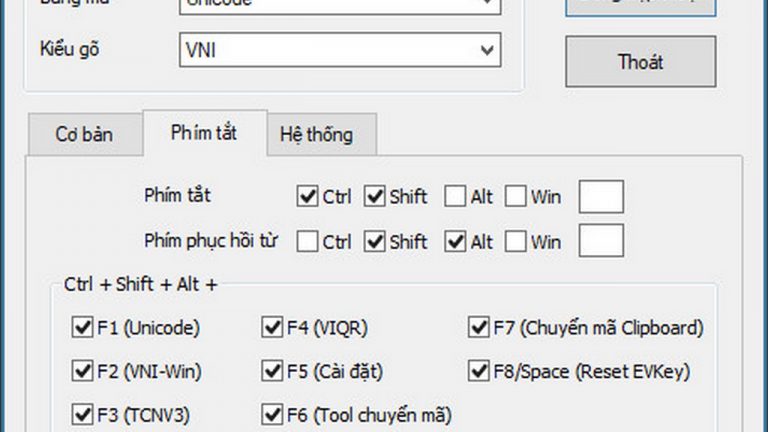Uncheck Ctrl for Phím tắt row
Viewport: 768px width, 432px height.
[x=307, y=196]
